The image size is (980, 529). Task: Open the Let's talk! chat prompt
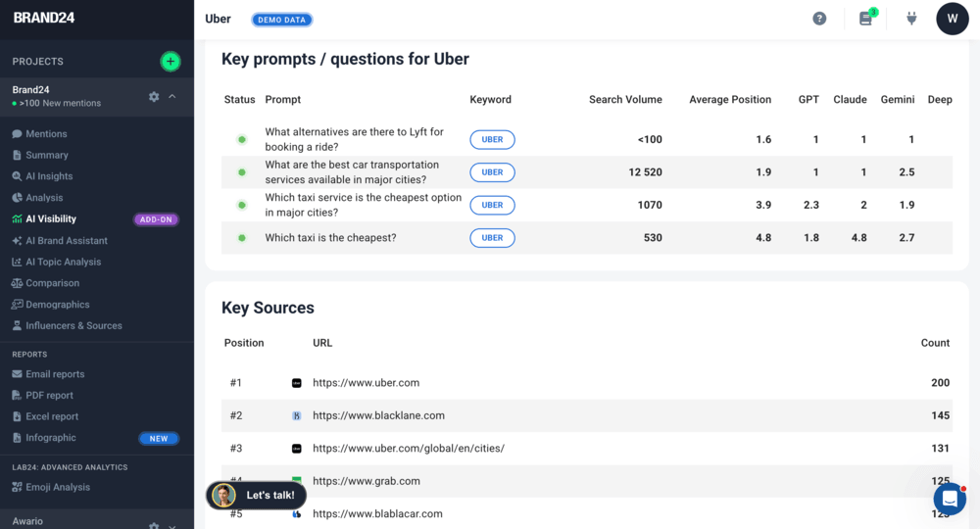256,496
